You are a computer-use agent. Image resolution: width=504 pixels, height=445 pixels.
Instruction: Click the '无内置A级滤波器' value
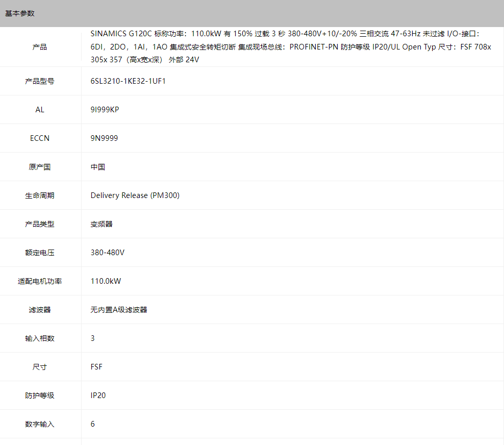(119, 310)
